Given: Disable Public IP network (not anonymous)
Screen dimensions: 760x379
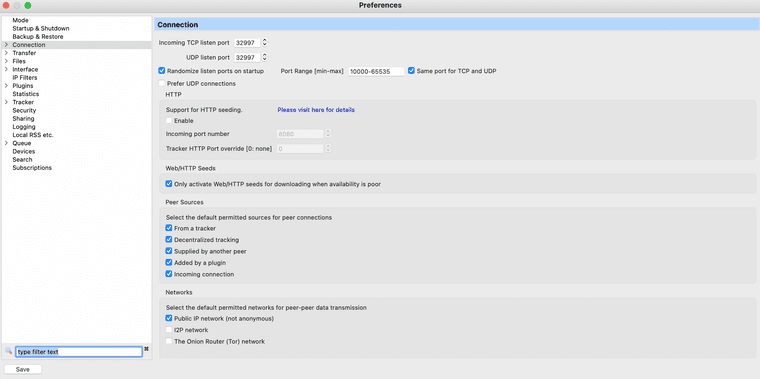Looking at the screenshot, I should pos(169,318).
